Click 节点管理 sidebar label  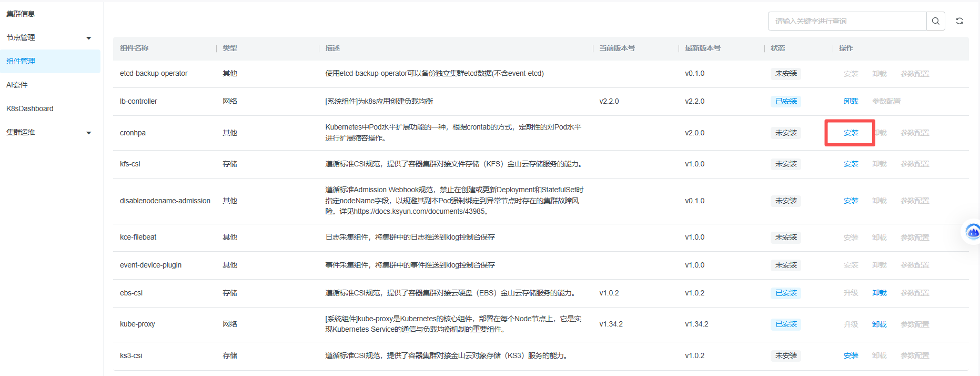click(21, 37)
